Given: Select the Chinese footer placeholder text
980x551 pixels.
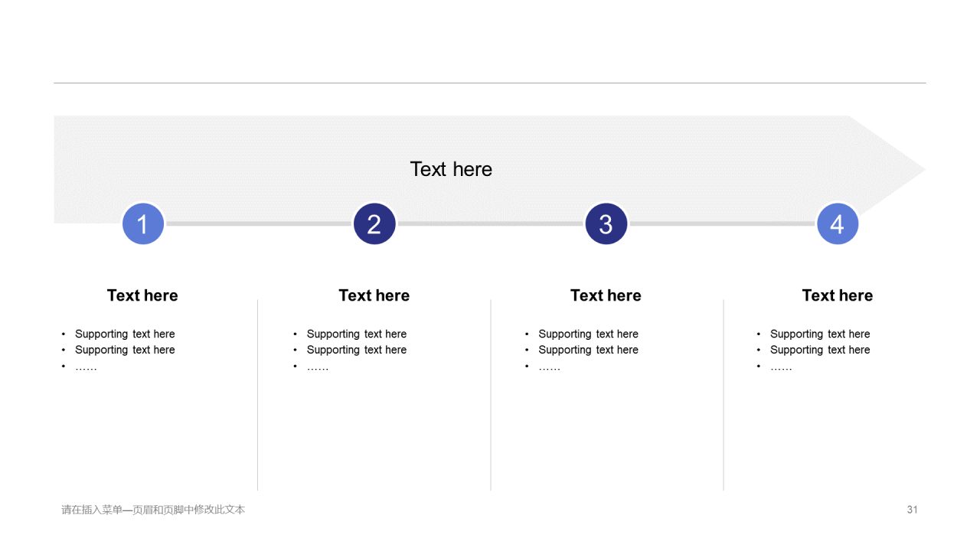Looking at the screenshot, I should click(x=153, y=510).
